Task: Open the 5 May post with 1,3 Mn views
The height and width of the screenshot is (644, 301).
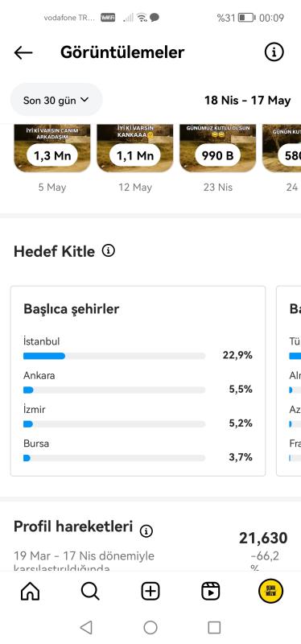Action: (x=52, y=149)
